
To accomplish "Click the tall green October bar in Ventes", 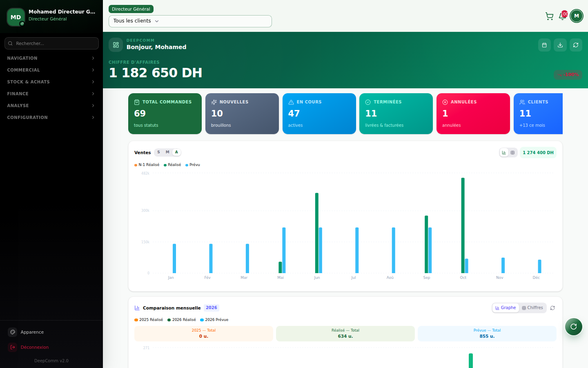I will tap(463, 225).
